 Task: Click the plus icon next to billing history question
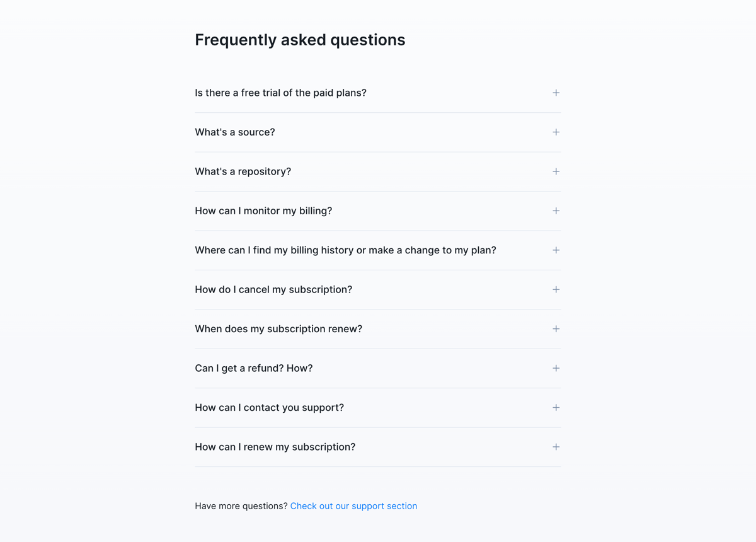pos(556,250)
